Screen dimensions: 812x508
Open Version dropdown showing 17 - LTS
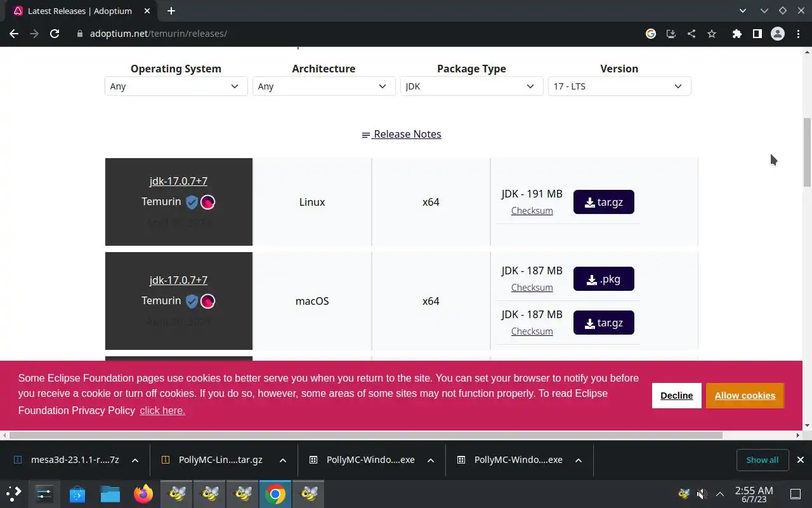tap(619, 86)
